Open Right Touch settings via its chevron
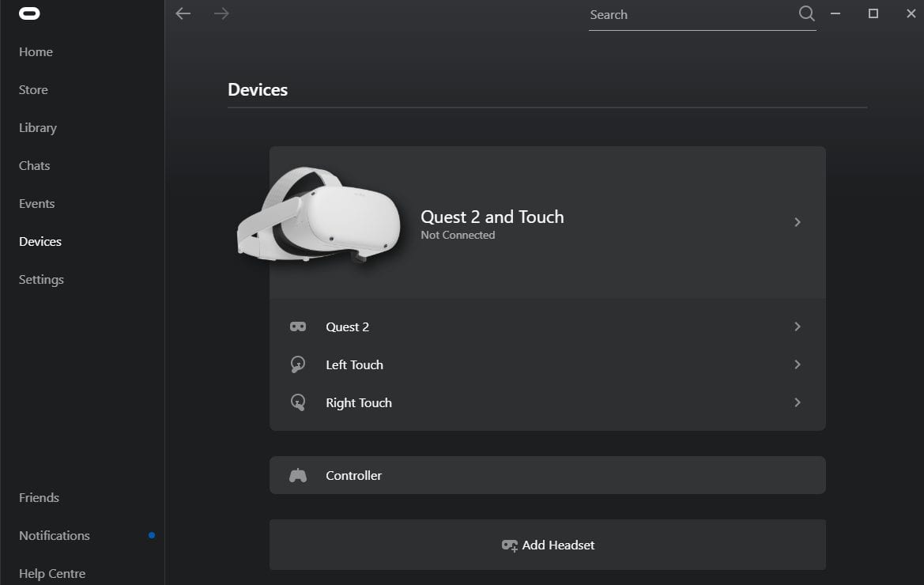The height and width of the screenshot is (585, 924). click(798, 402)
